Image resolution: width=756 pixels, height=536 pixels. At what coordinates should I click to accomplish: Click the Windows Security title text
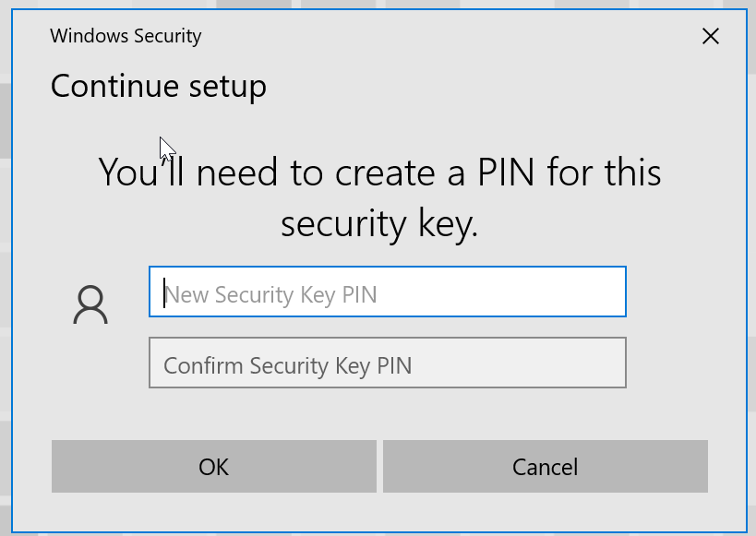[x=126, y=36]
